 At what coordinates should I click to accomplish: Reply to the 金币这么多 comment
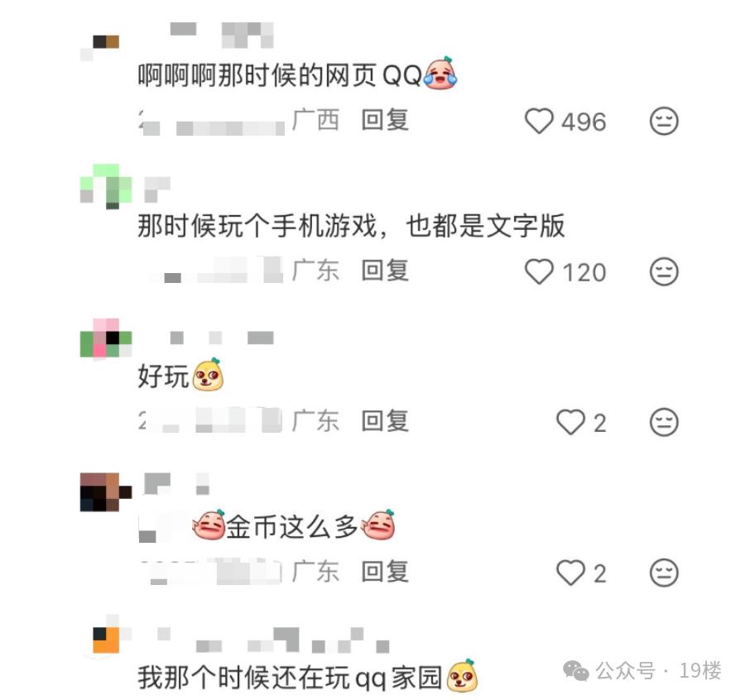385,571
